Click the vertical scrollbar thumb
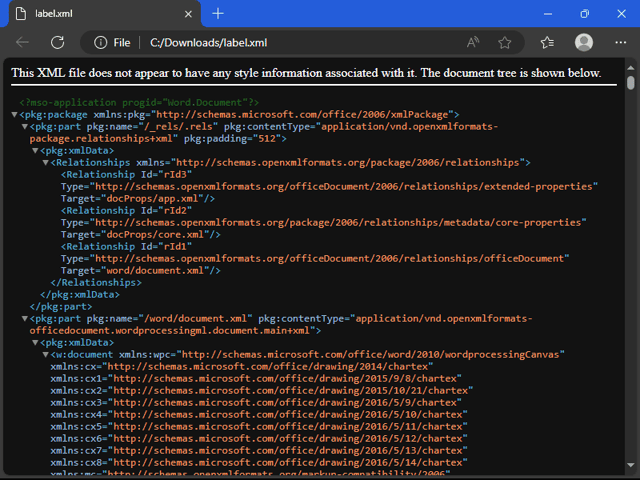640x480 pixels. pos(631,83)
